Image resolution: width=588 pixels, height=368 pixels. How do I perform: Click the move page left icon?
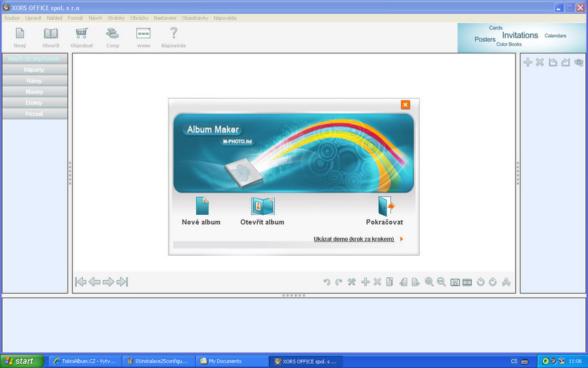click(x=403, y=282)
